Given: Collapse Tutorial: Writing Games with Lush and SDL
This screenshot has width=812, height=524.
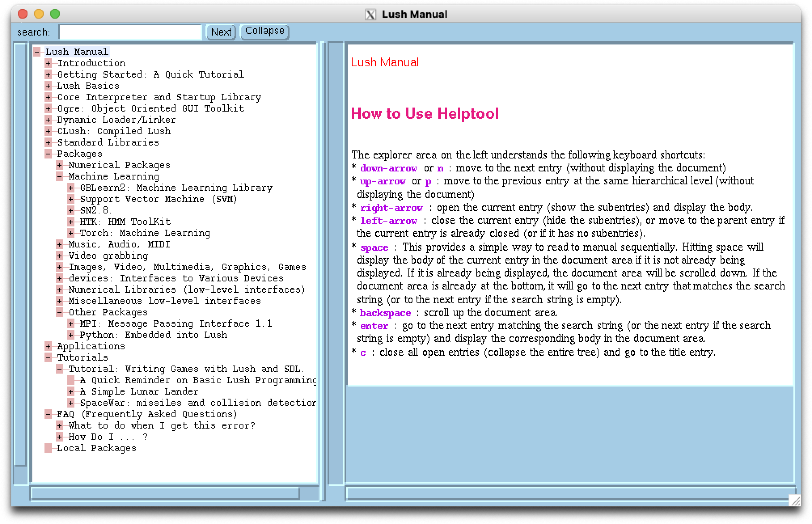Looking at the screenshot, I should point(59,369).
